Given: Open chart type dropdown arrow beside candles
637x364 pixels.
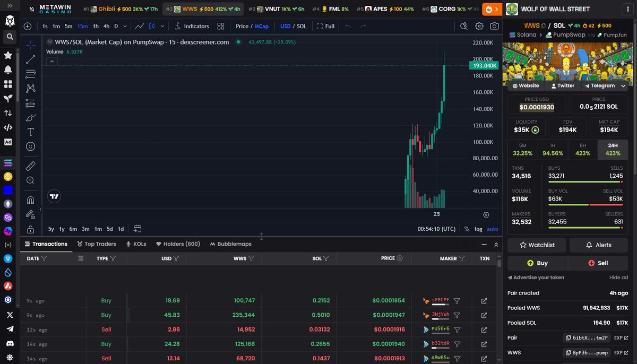Looking at the screenshot, I should point(162,26).
